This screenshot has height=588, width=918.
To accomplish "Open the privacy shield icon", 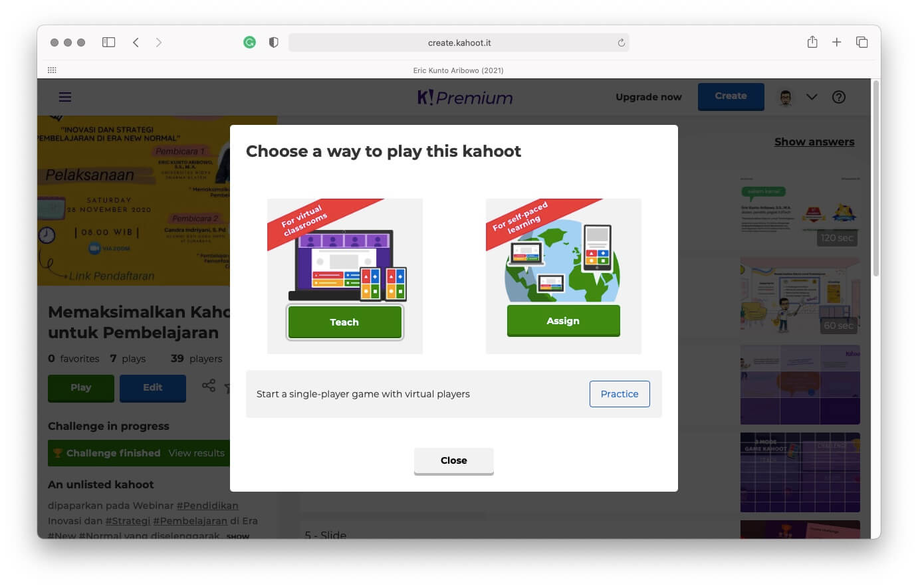I will (273, 43).
